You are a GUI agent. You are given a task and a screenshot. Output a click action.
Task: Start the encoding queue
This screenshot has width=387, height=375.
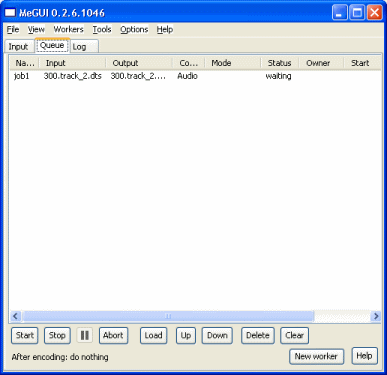pyautogui.click(x=25, y=335)
